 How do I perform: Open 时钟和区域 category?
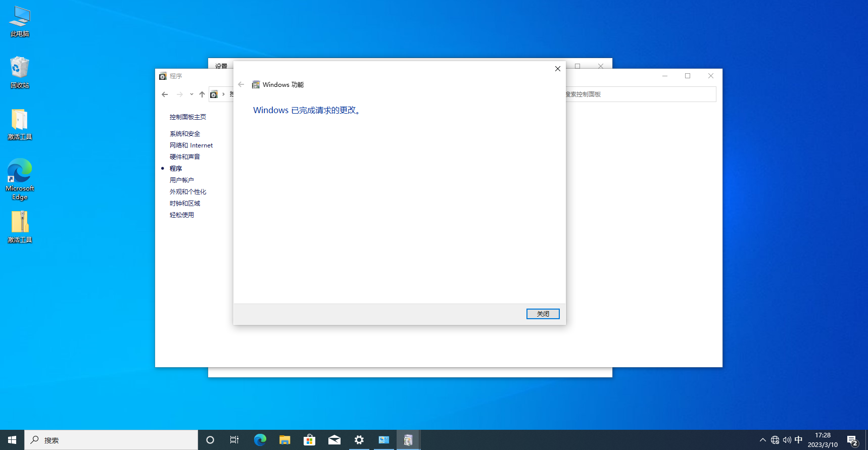pos(185,204)
